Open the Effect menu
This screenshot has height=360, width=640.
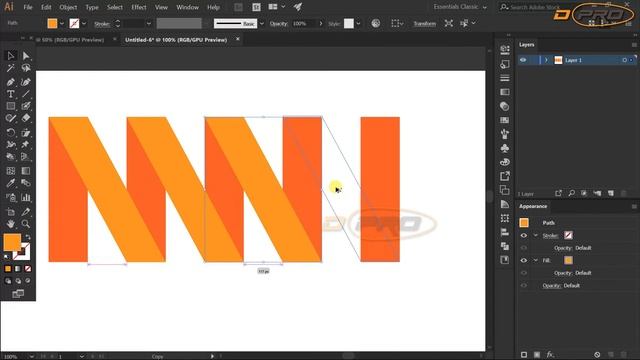[x=138, y=7]
